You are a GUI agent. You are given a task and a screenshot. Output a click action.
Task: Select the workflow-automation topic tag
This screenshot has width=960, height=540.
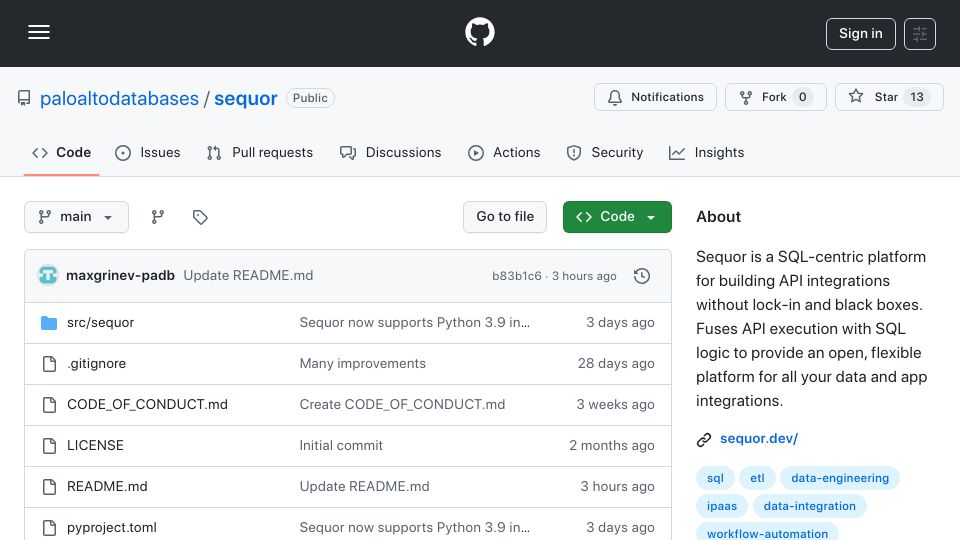(x=767, y=533)
